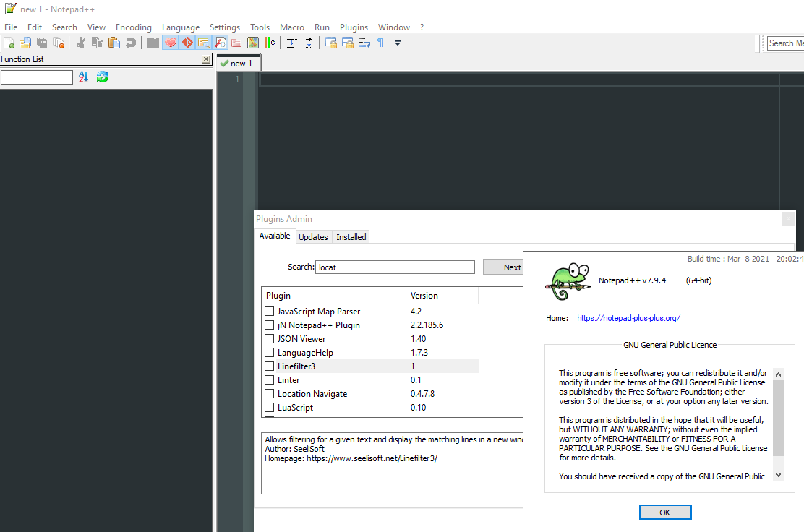Image resolution: width=804 pixels, height=532 pixels.
Task: Click the Document Map toolbar icon
Action: click(x=253, y=43)
